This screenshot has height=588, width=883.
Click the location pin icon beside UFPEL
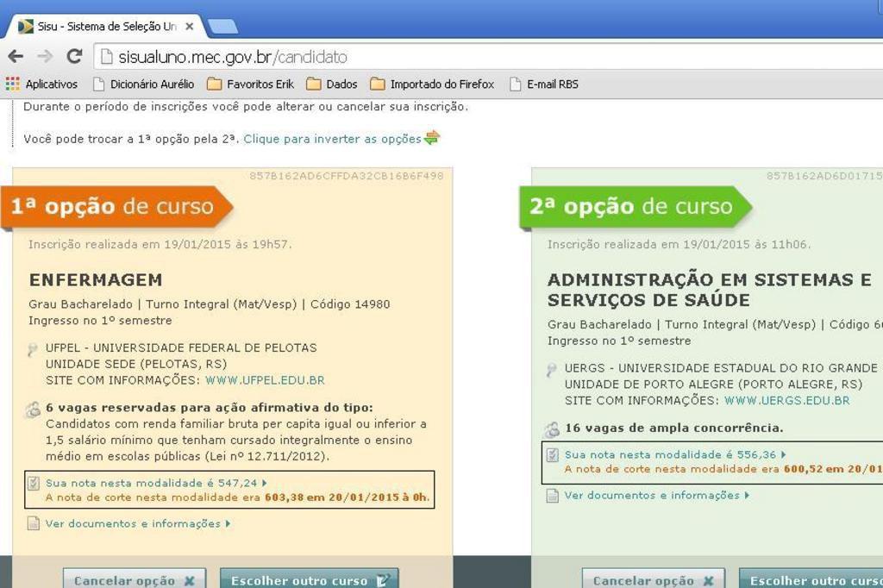tap(32, 350)
